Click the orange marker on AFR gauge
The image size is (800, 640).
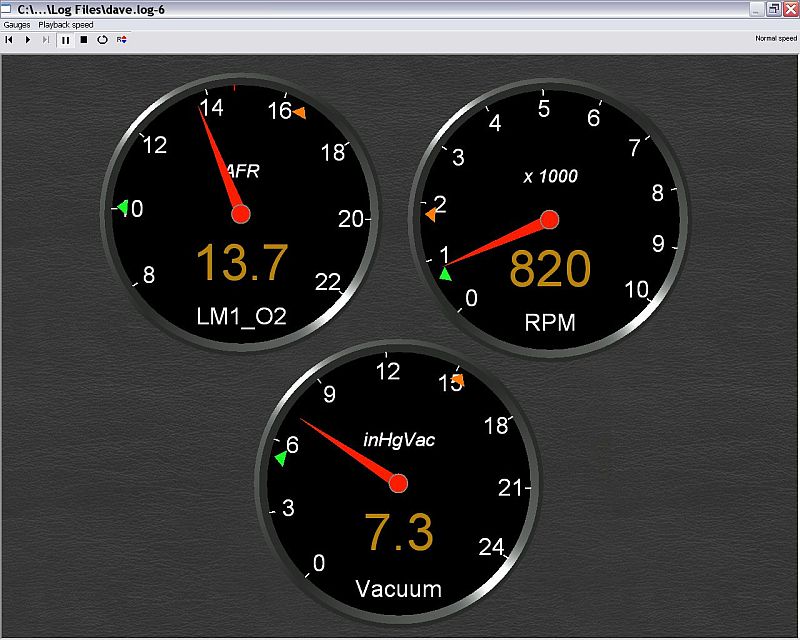coord(299,112)
